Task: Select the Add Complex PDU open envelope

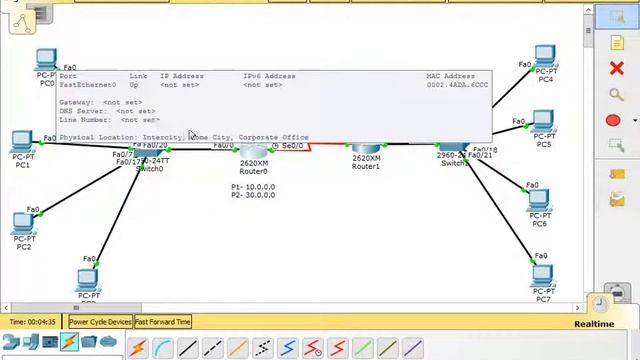Action: click(617, 200)
